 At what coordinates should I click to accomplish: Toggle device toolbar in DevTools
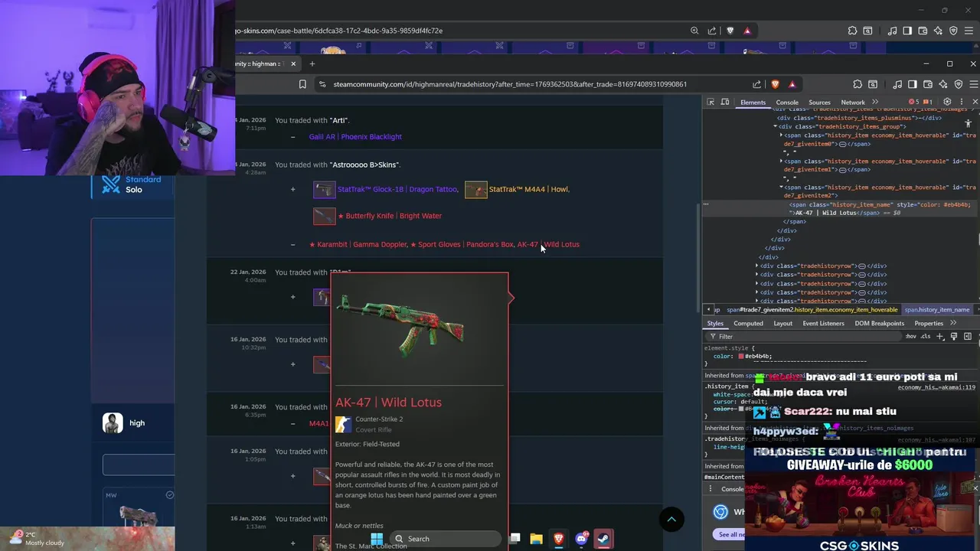[x=725, y=102]
